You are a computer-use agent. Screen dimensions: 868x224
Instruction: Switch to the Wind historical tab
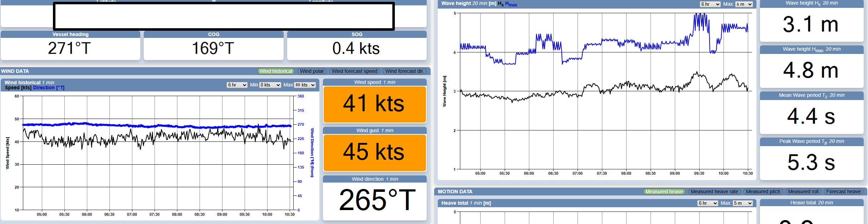click(276, 71)
